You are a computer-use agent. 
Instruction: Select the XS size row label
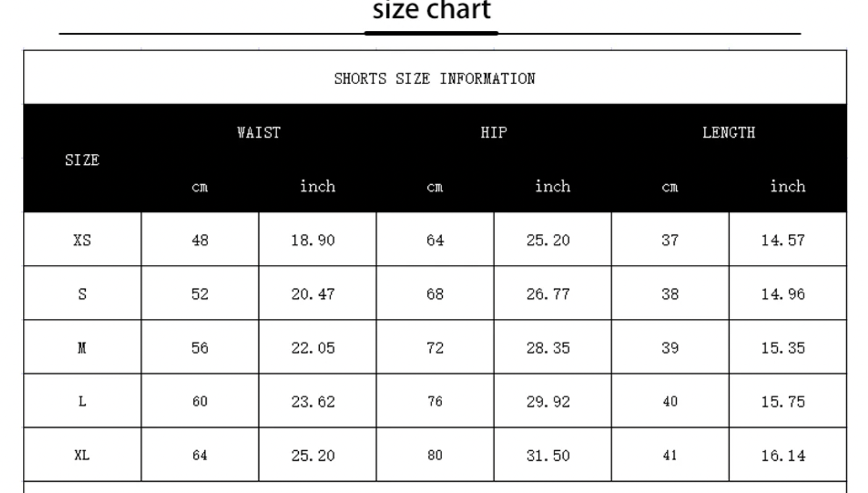pos(82,240)
